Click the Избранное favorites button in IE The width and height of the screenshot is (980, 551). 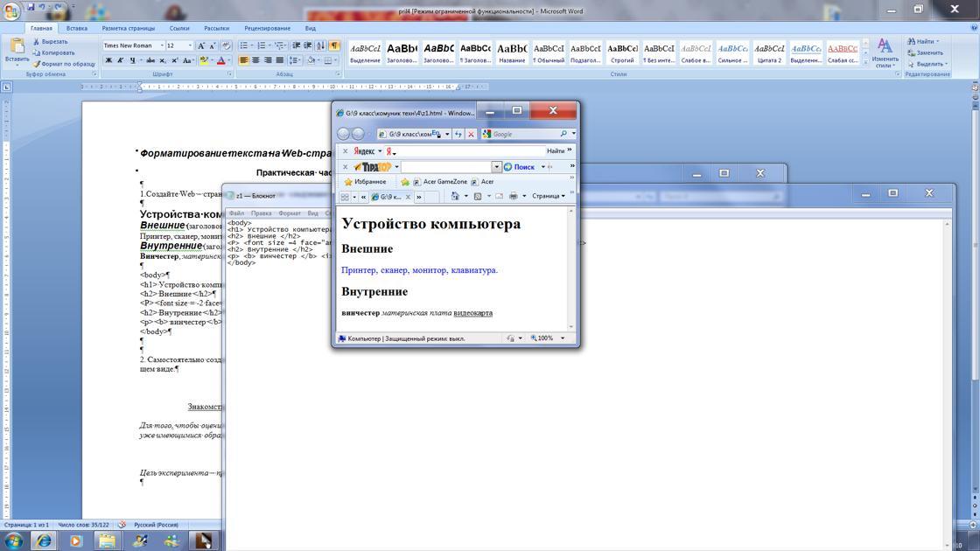pos(365,182)
